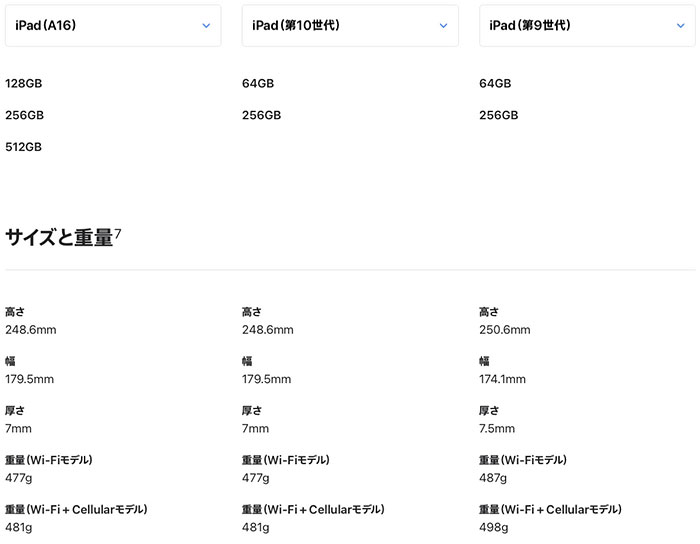Click 256GB under iPad (第10世代)

coord(262,115)
